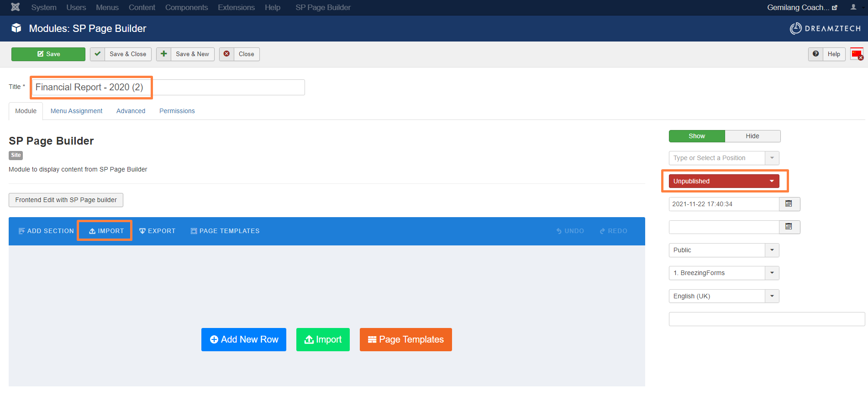Viewport: 868px width, 411px height.
Task: Toggle title display to Hide
Action: click(752, 136)
